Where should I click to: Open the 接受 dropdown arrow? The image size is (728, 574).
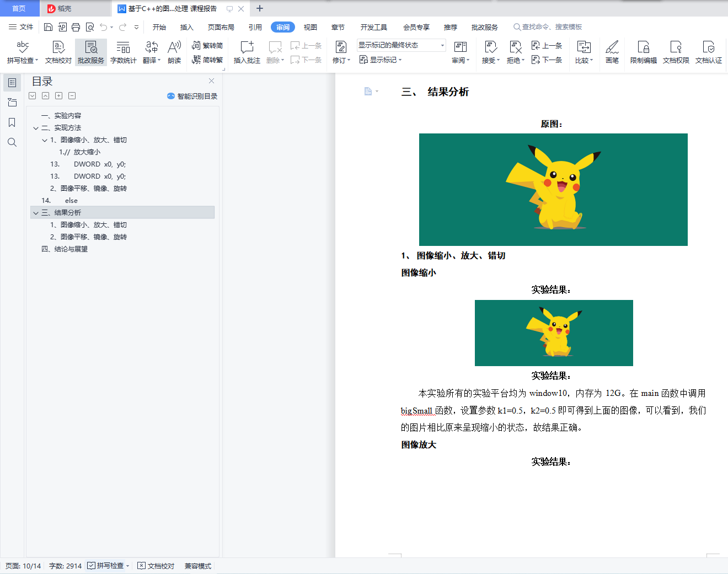(498, 61)
